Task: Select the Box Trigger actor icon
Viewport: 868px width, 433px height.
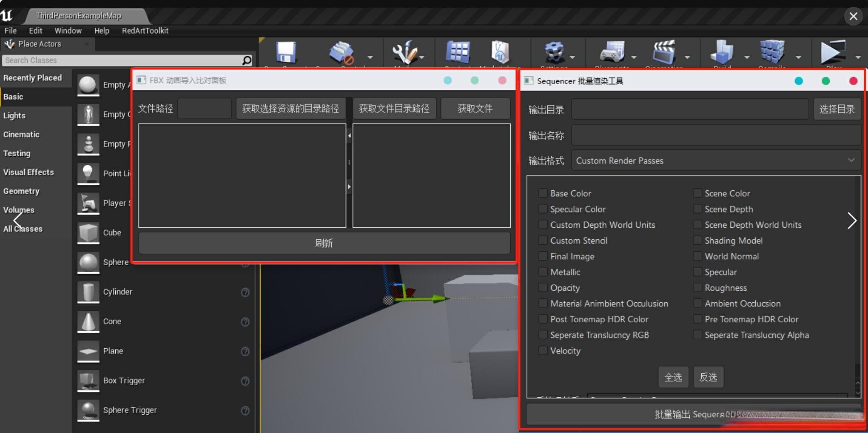Action: pyautogui.click(x=88, y=381)
